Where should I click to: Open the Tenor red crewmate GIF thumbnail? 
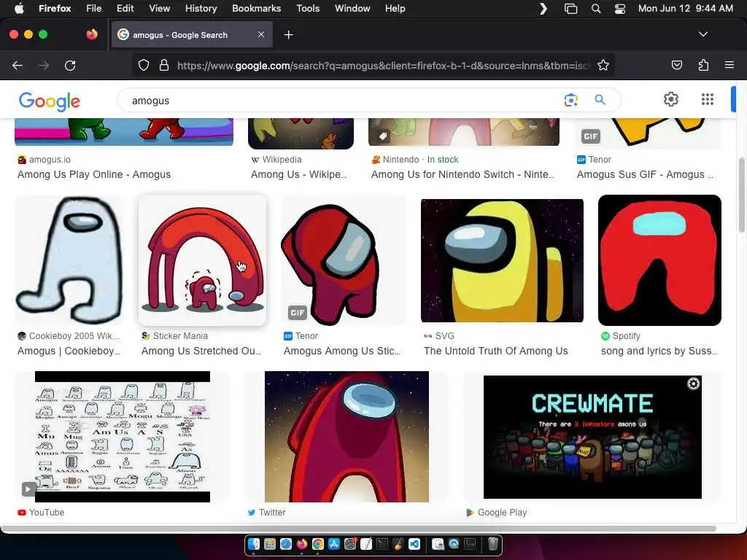point(344,260)
